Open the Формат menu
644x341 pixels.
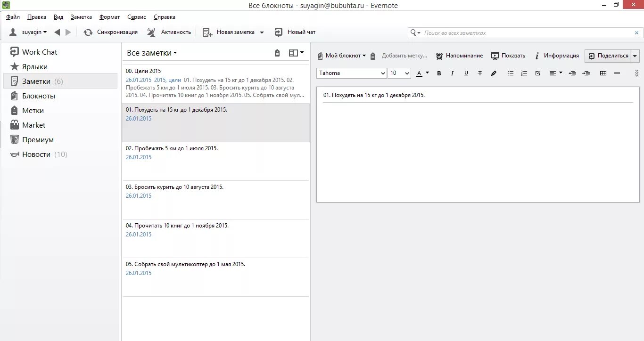coord(109,17)
